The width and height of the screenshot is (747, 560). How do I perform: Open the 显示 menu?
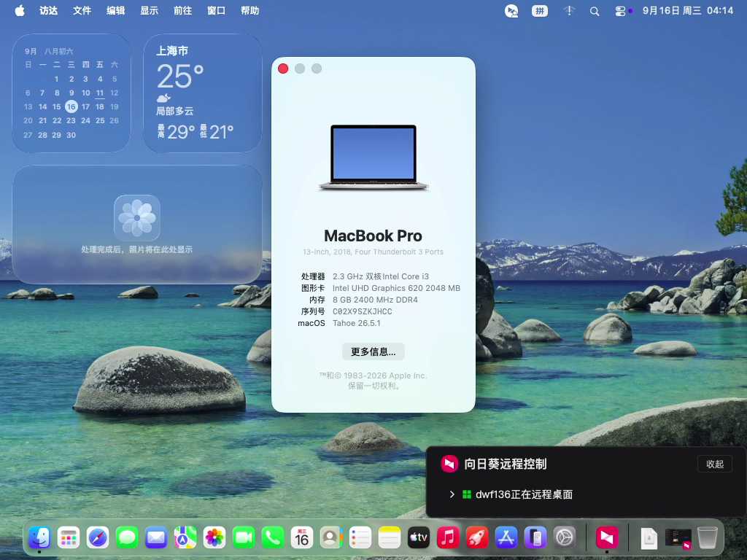(x=149, y=10)
